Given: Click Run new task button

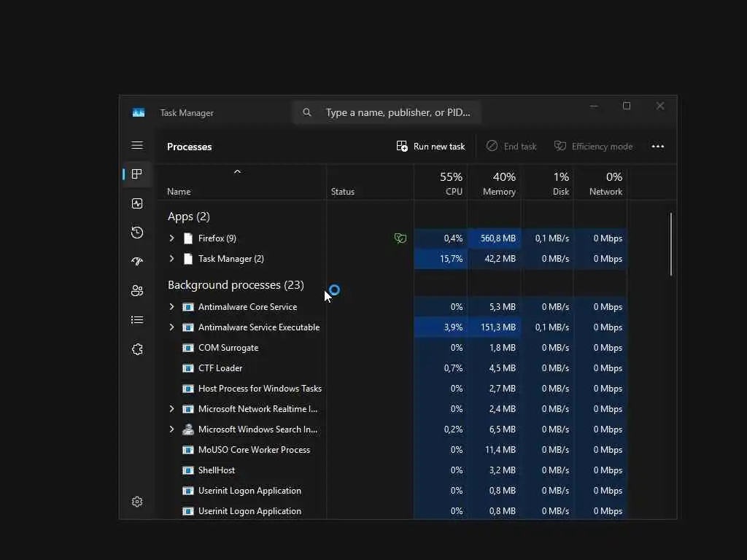Looking at the screenshot, I should [x=430, y=146].
